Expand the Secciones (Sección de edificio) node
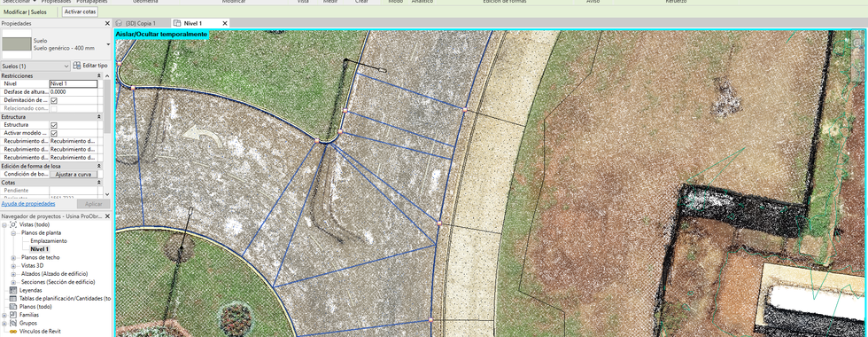Screen dimensions: 868x337 pyautogui.click(x=14, y=282)
